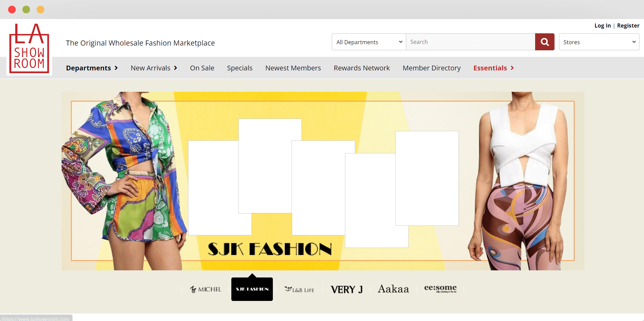Screen dimensions: 644x321
Task: Expand the Essentials menu
Action: (x=493, y=68)
